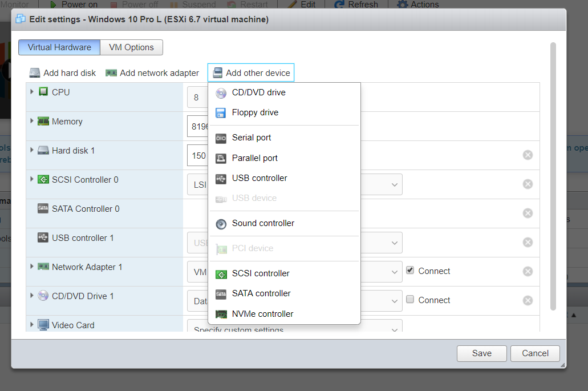
Task: Choose Parallel port from menu
Action: (284, 158)
